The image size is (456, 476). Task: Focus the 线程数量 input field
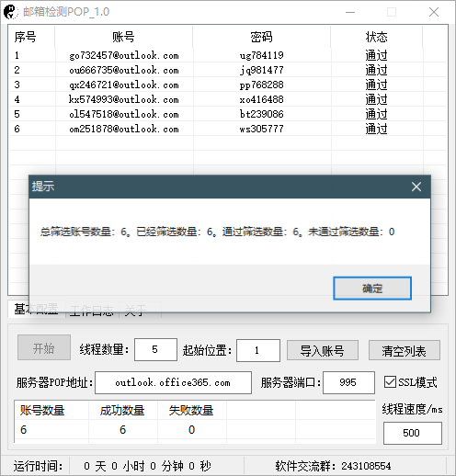(155, 349)
